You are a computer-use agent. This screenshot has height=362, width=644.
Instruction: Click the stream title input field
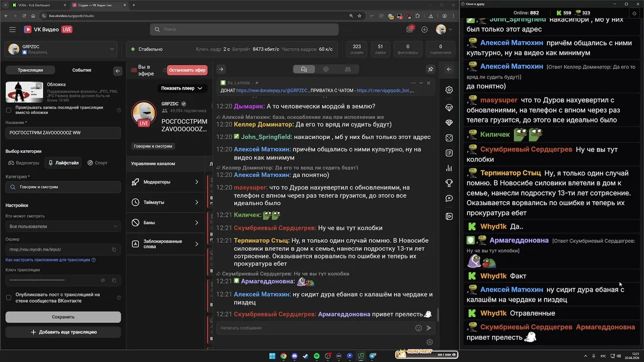[x=63, y=133]
